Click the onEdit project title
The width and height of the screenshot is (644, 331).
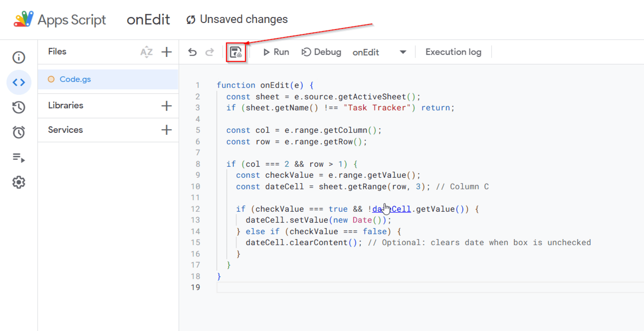[148, 20]
